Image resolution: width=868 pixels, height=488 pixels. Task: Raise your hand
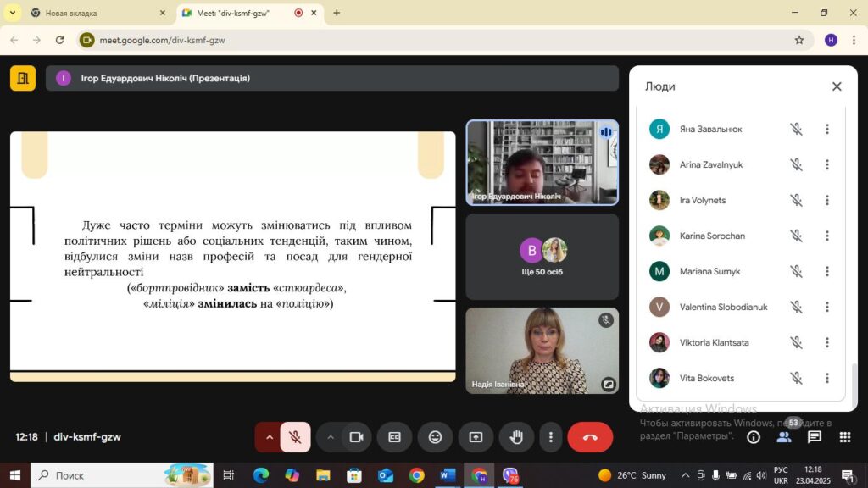click(516, 437)
